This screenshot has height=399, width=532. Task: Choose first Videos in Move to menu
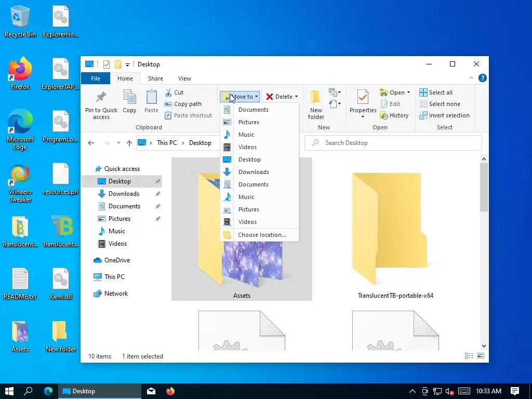point(260,147)
